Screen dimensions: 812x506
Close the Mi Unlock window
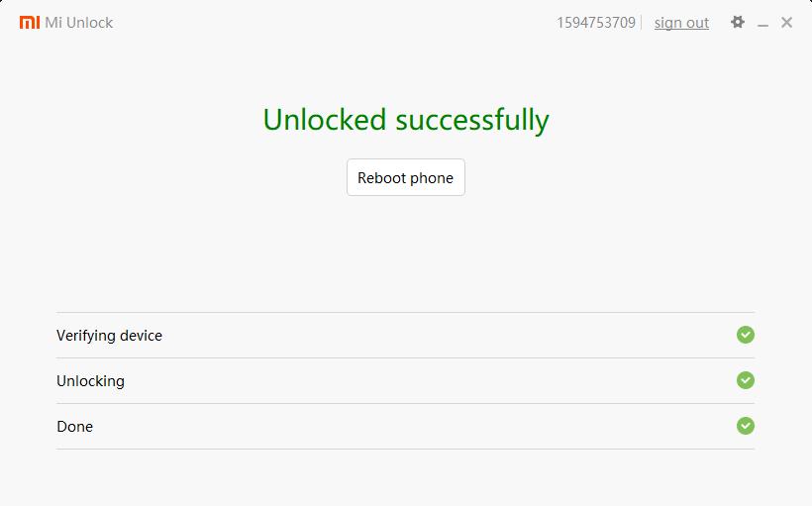pos(787,22)
